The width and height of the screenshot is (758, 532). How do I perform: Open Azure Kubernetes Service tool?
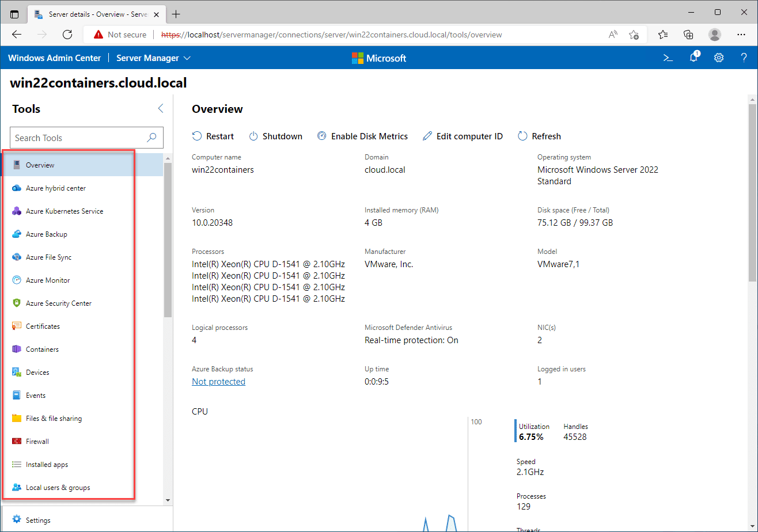point(64,211)
